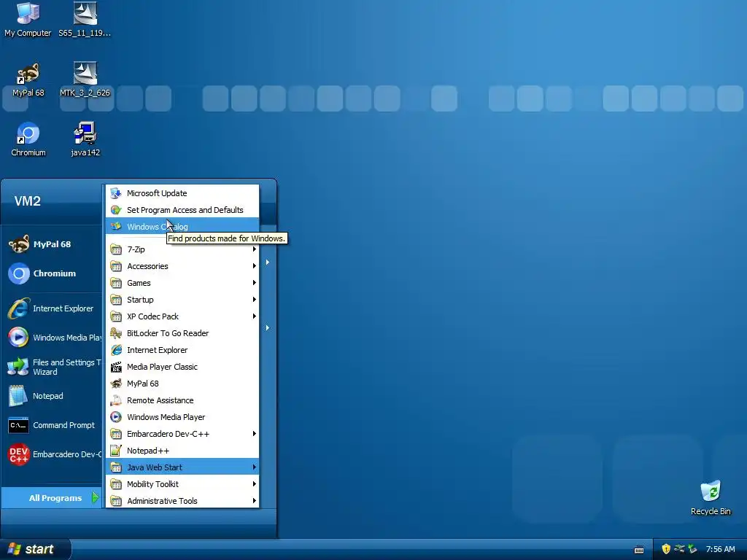Launch Windows Media Player from All Programs list

(182, 417)
